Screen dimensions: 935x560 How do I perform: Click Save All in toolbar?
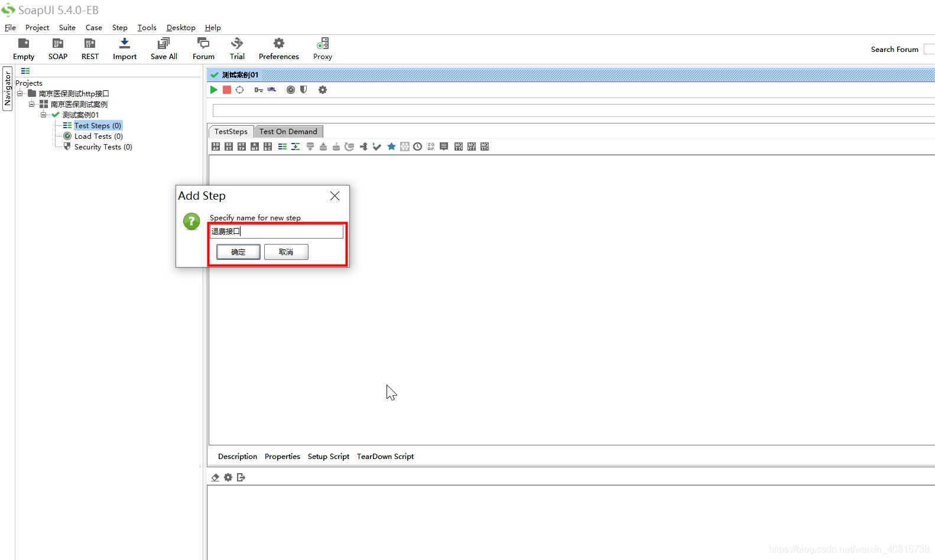coord(164,49)
